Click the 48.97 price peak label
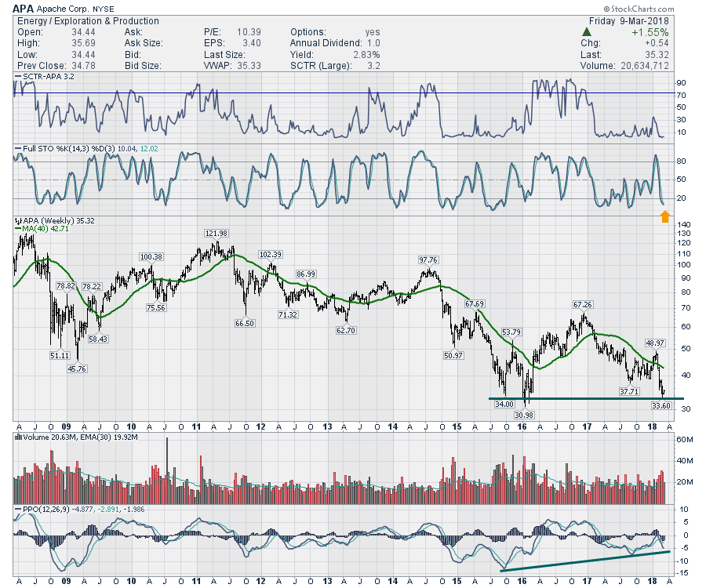This screenshot has width=706, height=588. coord(655,343)
